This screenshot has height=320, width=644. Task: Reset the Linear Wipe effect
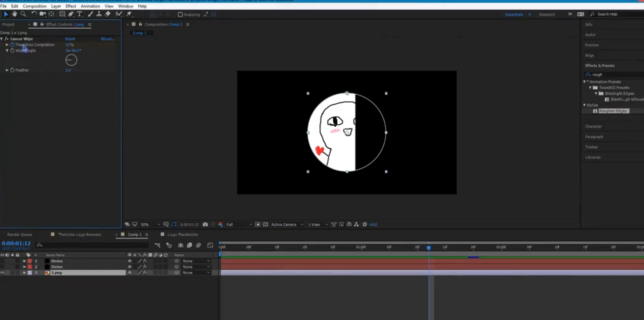70,39
